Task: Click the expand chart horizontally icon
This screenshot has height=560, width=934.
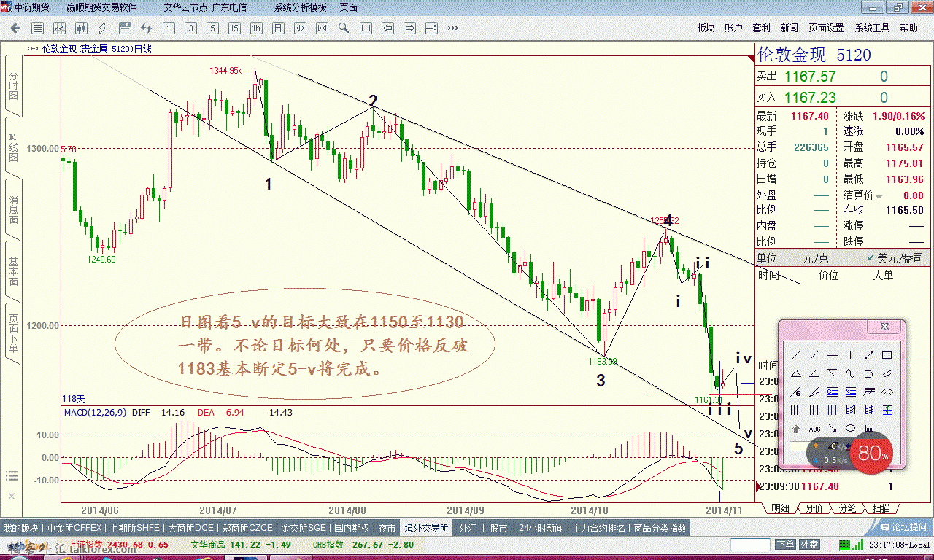Action: pyautogui.click(x=300, y=28)
